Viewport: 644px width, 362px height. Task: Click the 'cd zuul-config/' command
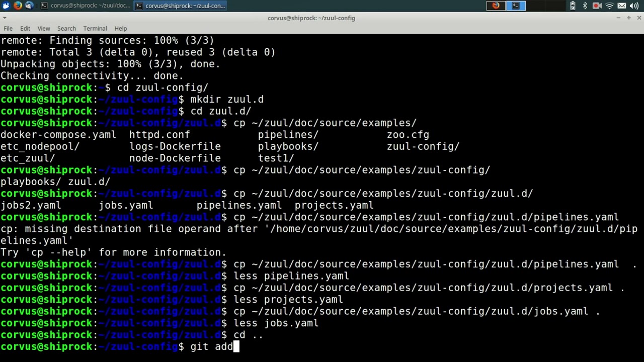point(163,87)
